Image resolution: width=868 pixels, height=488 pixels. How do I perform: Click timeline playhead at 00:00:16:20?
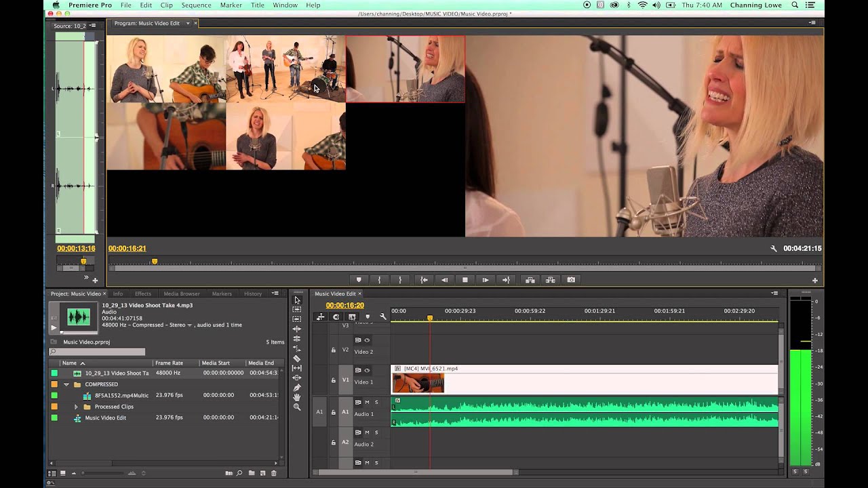point(429,317)
